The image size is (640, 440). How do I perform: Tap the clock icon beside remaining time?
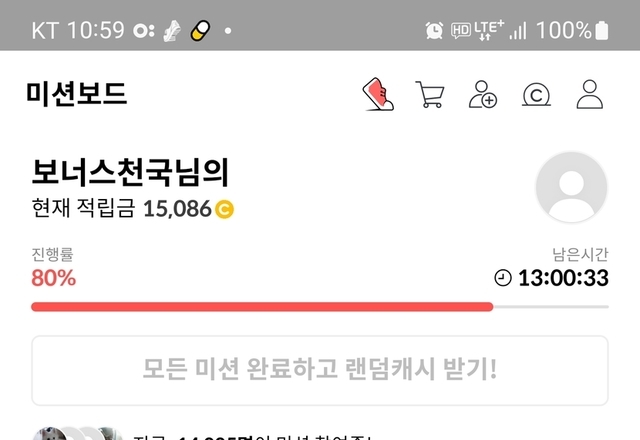click(503, 278)
